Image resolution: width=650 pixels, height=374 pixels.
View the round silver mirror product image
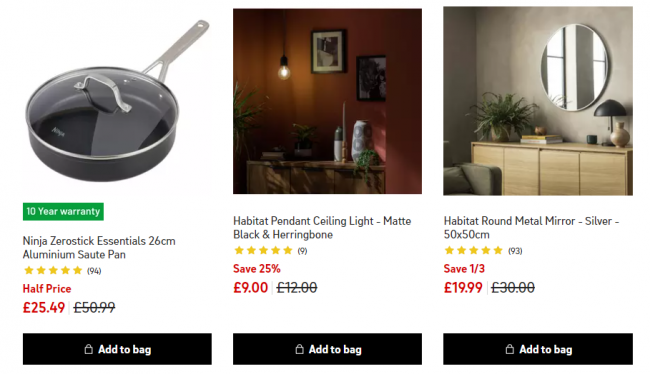point(538,101)
